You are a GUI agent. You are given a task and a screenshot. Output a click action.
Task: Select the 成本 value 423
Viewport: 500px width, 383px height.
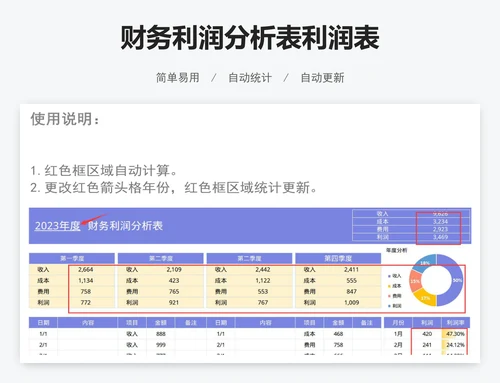pyautogui.click(x=174, y=281)
